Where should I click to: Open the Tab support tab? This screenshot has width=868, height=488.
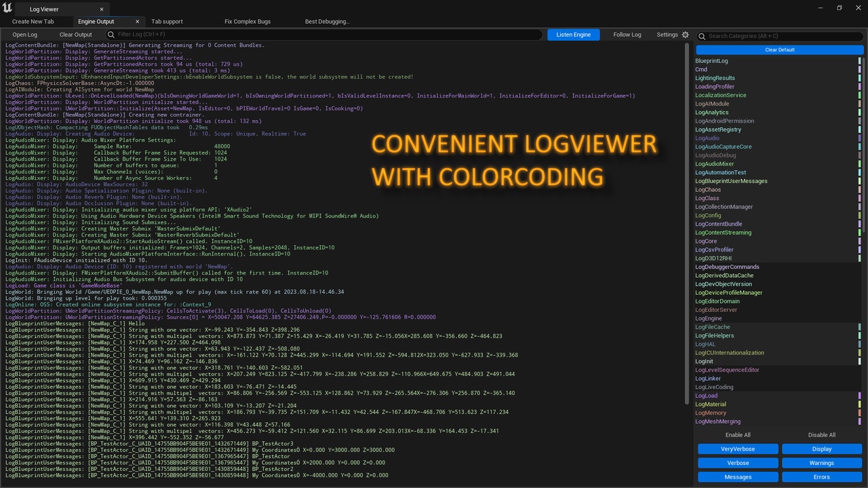pos(167,22)
